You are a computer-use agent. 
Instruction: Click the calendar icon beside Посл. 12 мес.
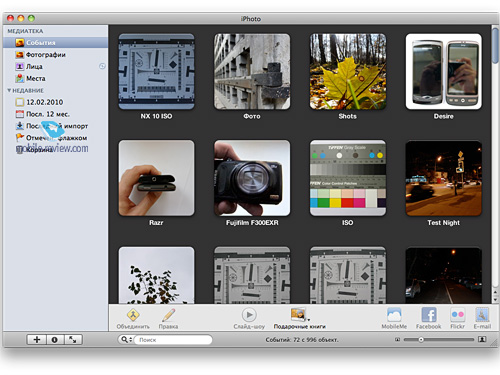[20, 114]
